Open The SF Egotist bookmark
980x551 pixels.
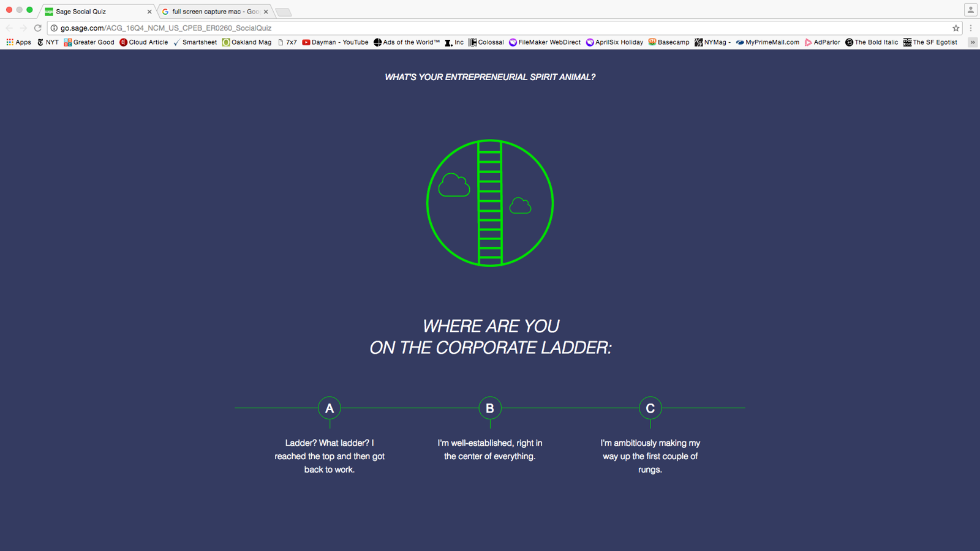click(930, 42)
